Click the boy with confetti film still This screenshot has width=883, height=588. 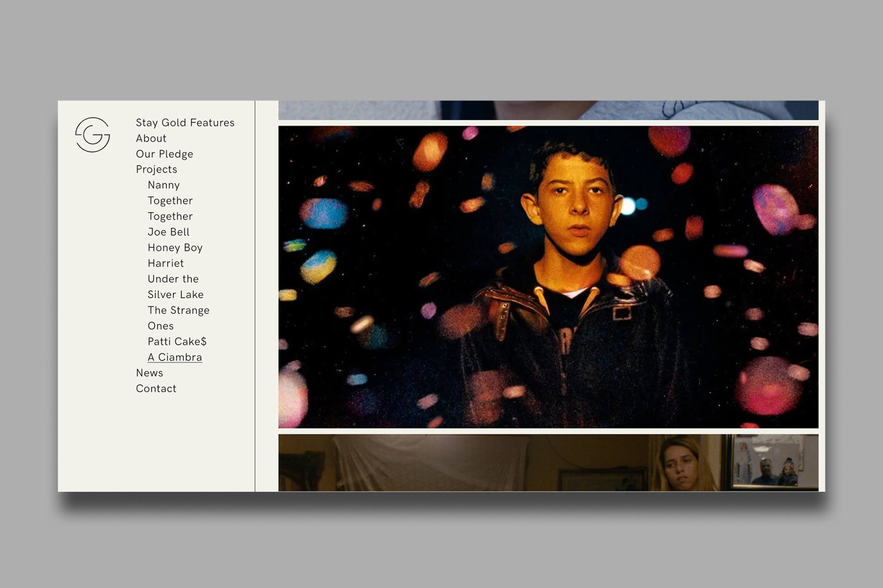pyautogui.click(x=548, y=277)
